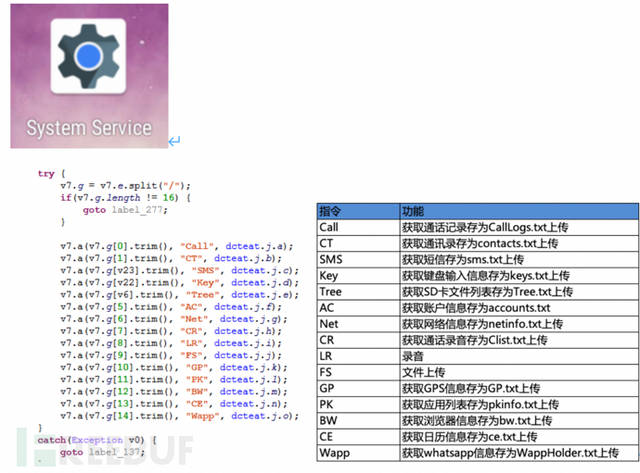Click the 'LR' command cell
Image resolution: width=640 pixels, height=473 pixels.
point(358,356)
